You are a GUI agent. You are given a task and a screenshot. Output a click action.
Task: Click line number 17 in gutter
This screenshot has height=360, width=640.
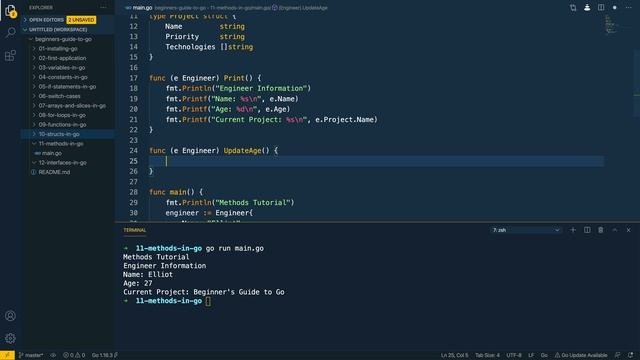coord(133,78)
